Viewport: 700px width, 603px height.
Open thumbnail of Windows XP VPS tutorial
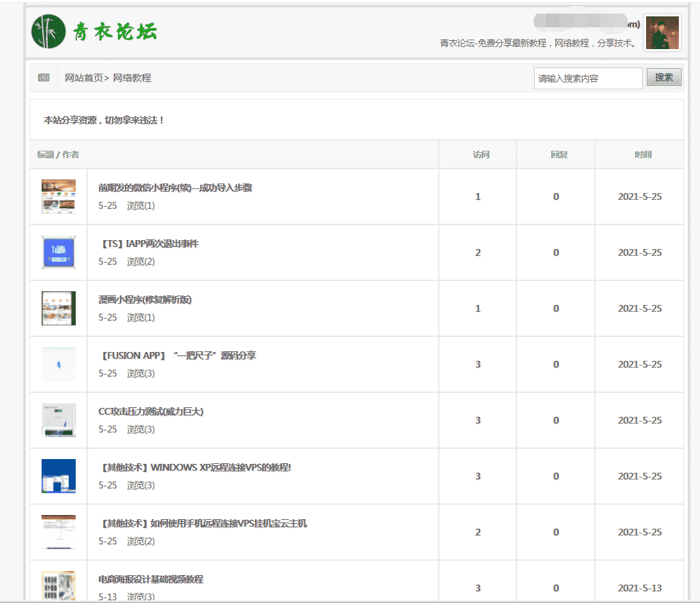[59, 476]
